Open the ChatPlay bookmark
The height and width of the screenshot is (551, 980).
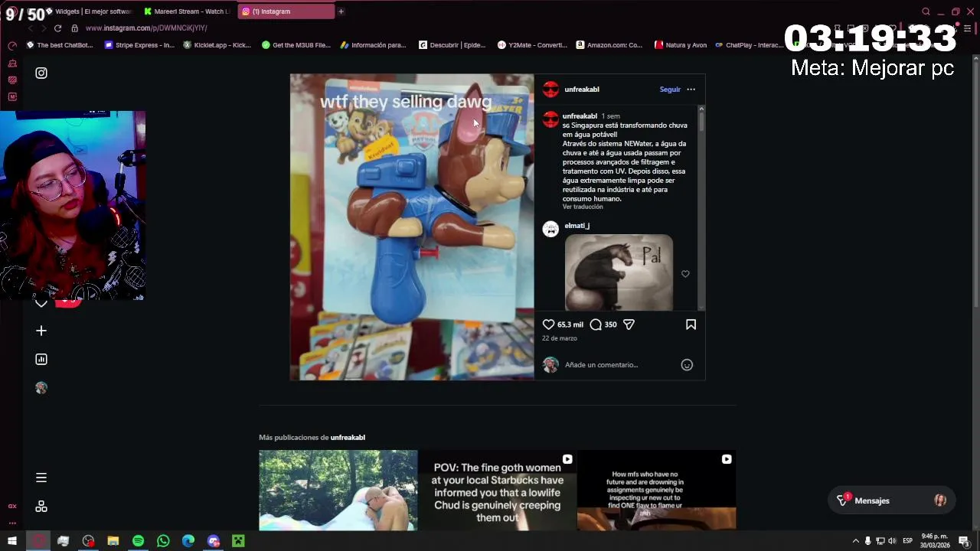click(749, 45)
